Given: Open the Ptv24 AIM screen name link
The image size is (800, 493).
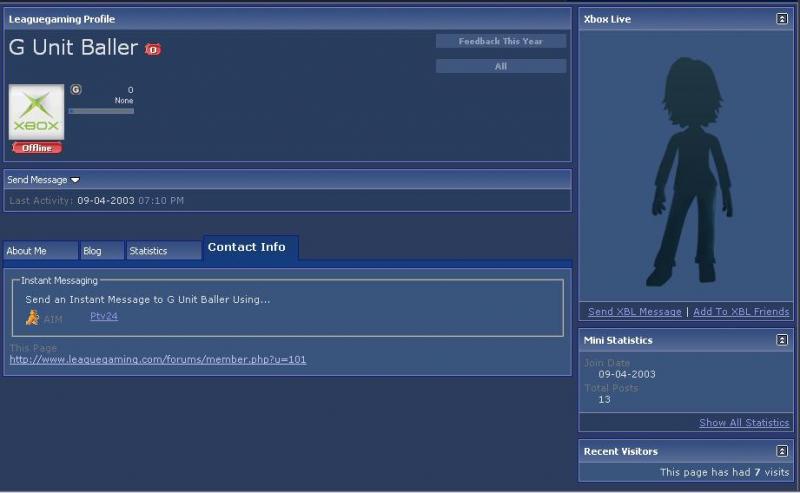Looking at the screenshot, I should pos(104,316).
